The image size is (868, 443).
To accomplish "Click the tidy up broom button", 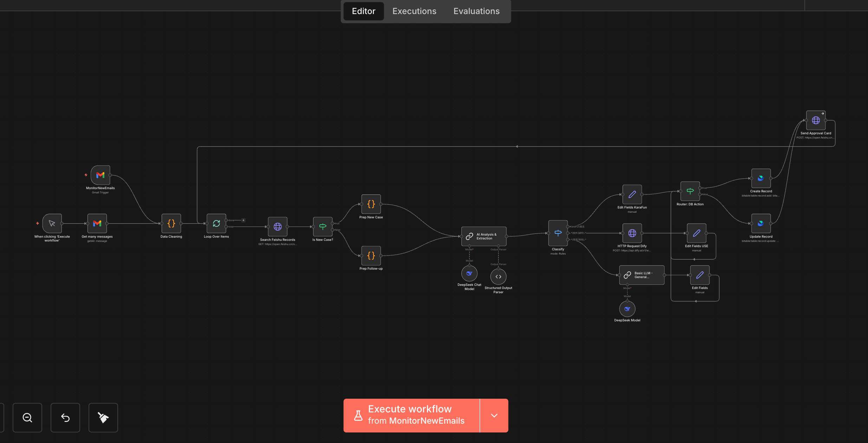I will 103,418.
